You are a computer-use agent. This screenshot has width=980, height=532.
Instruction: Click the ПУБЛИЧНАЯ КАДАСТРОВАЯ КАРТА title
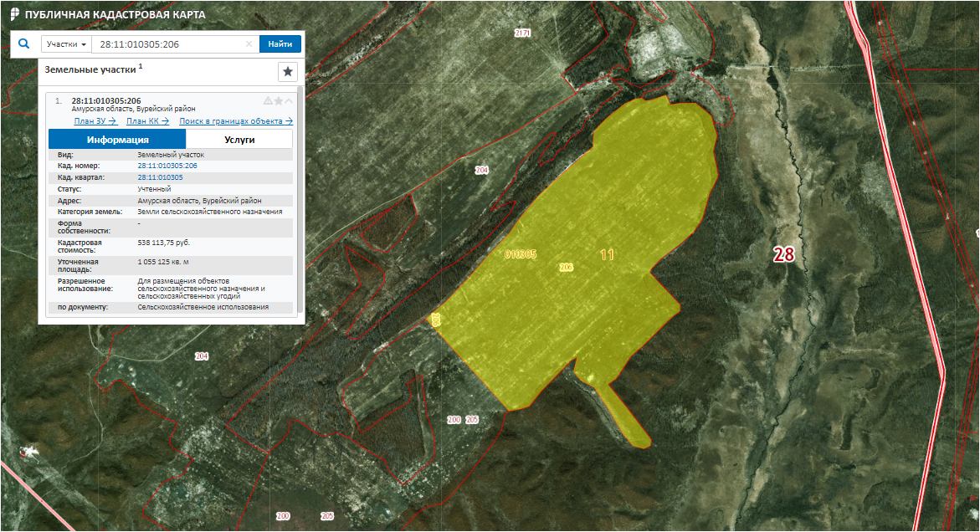(x=115, y=15)
